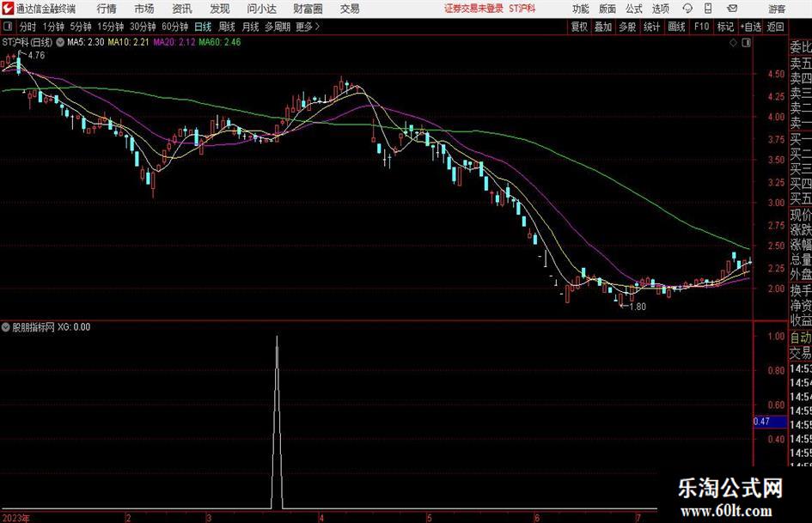Open the 选项 menu
This screenshot has height=523, width=812.
pyautogui.click(x=660, y=9)
